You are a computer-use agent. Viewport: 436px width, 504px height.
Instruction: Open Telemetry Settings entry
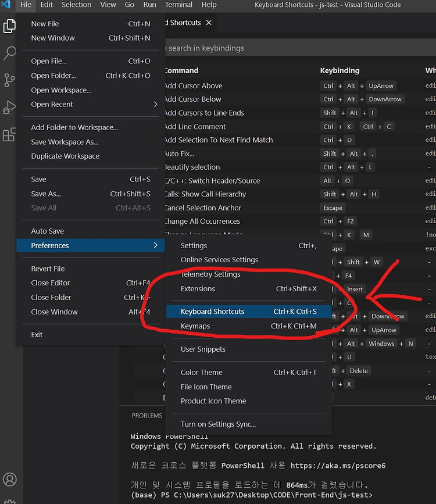[249, 274]
